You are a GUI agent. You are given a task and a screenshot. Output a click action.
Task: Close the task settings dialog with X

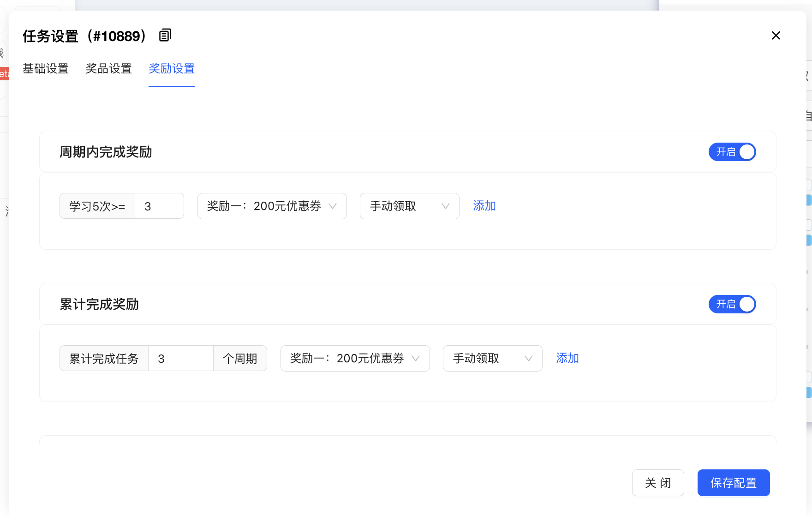(x=776, y=36)
